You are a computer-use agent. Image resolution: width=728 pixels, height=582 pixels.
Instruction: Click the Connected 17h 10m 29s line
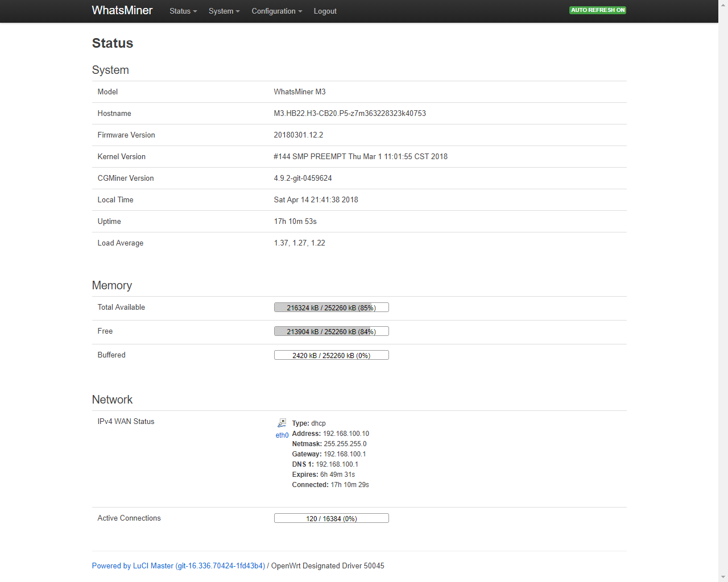(330, 485)
